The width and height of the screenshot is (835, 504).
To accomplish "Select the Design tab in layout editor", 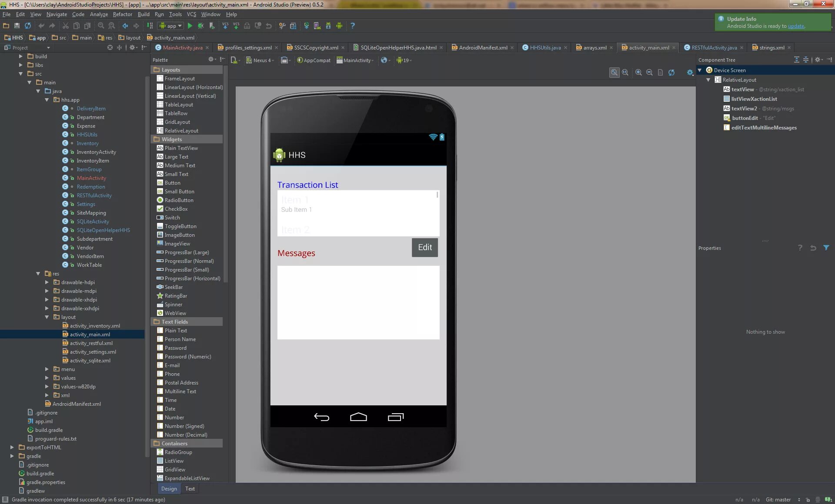I will (x=169, y=488).
